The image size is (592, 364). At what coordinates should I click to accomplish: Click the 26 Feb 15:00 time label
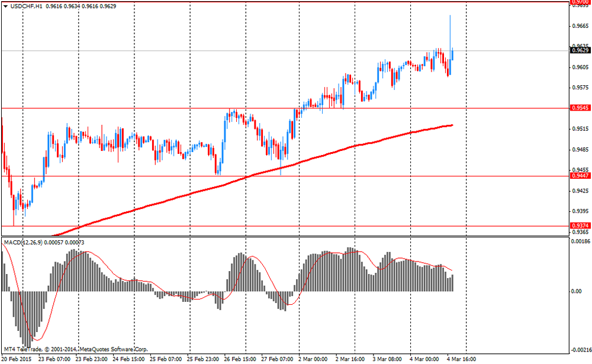pyautogui.click(x=240, y=359)
